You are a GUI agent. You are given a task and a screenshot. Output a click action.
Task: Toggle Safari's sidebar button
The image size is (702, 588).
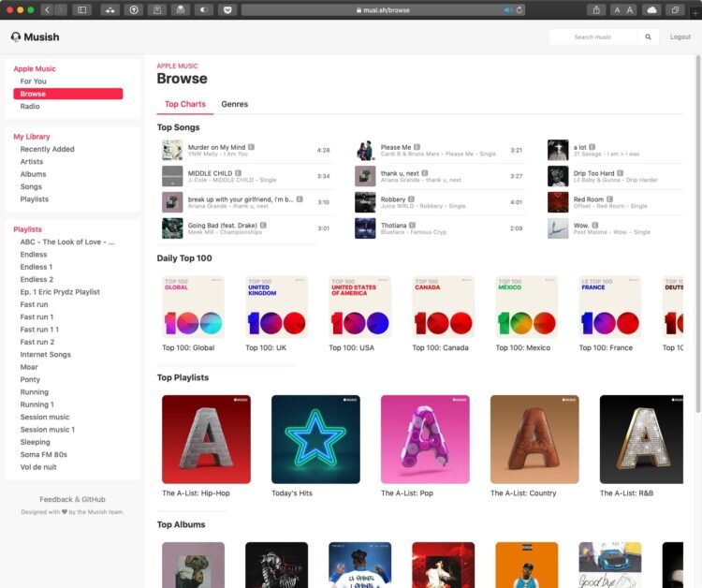pos(82,10)
